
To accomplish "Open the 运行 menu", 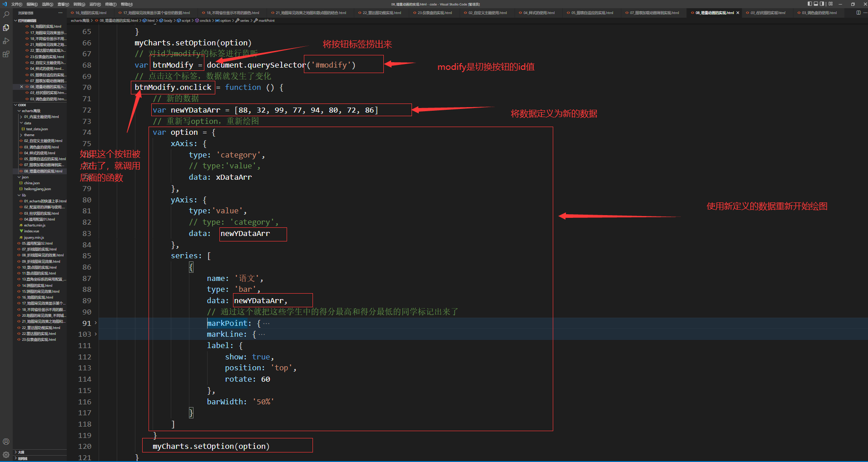I will [x=95, y=4].
